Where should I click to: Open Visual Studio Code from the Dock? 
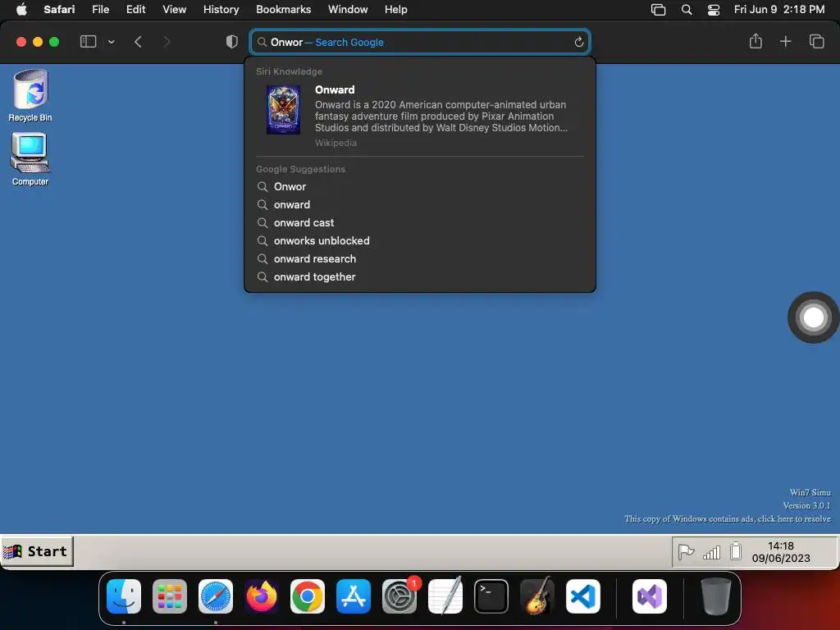pyautogui.click(x=583, y=596)
